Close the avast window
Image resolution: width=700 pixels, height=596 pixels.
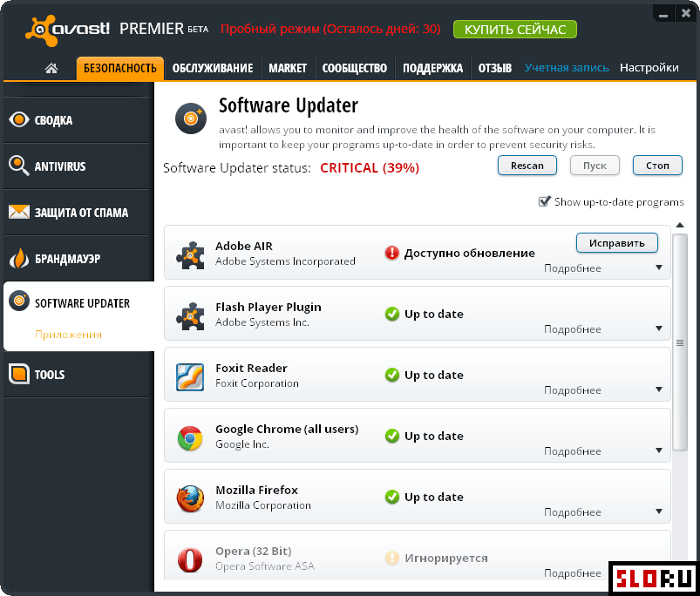pos(686,14)
